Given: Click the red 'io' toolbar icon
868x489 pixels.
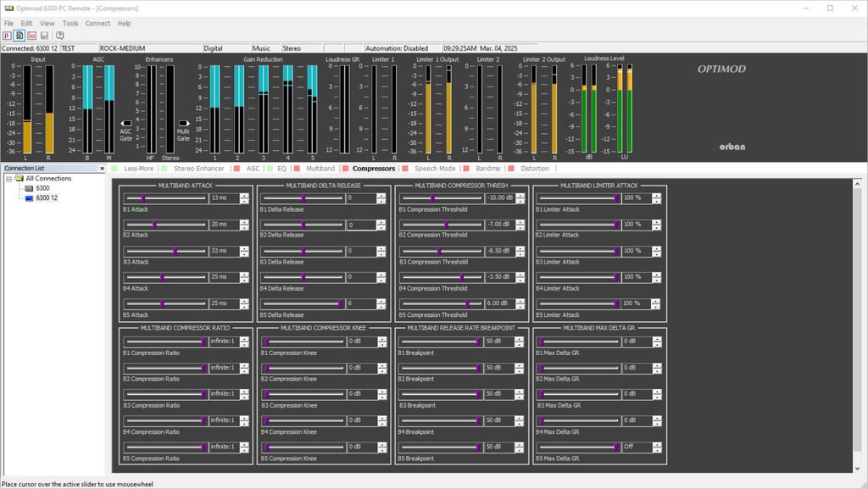Looking at the screenshot, I should (x=31, y=36).
